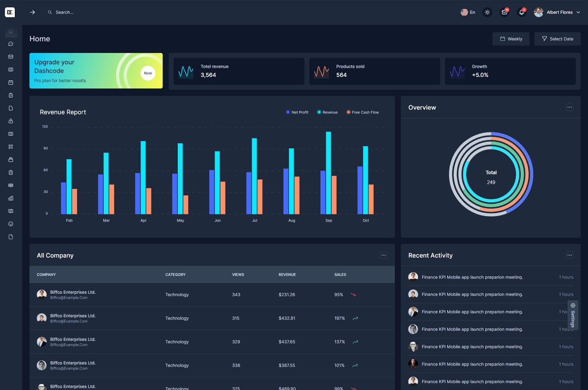
Task: Open the clipboard-list sidebar icon
Action: point(11,172)
